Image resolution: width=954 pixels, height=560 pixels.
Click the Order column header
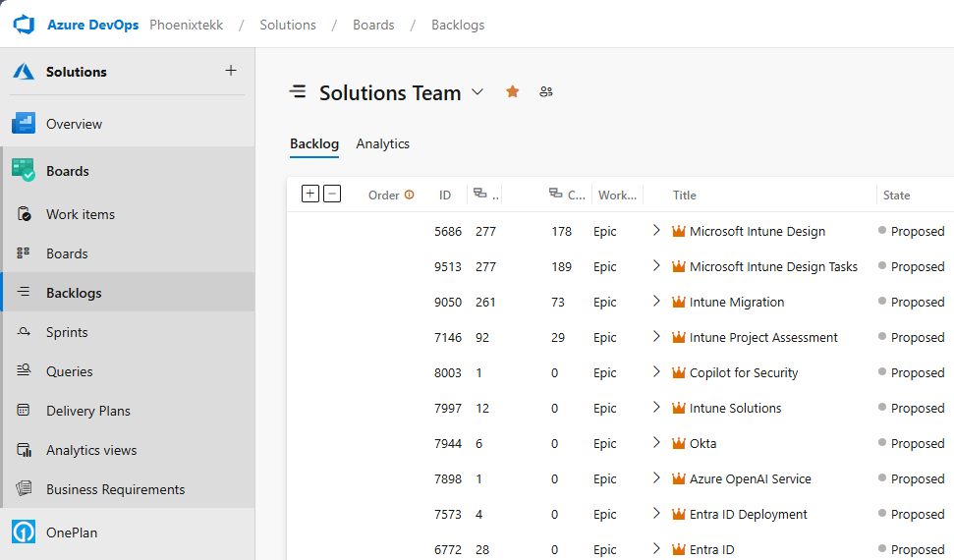point(384,196)
